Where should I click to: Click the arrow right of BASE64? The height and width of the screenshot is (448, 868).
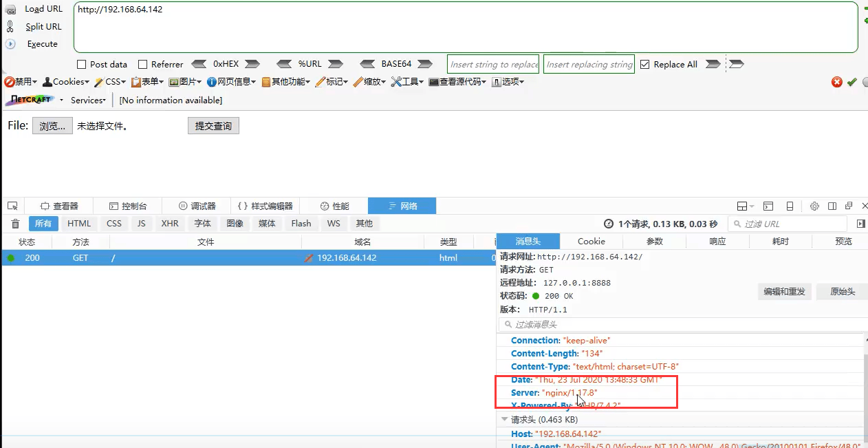[425, 64]
